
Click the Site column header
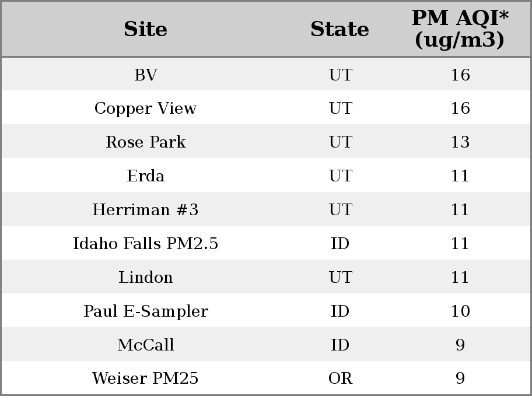(x=146, y=29)
